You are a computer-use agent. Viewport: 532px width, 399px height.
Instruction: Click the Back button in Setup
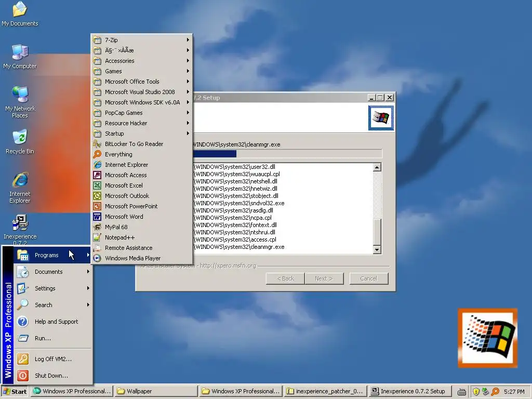pyautogui.click(x=285, y=278)
